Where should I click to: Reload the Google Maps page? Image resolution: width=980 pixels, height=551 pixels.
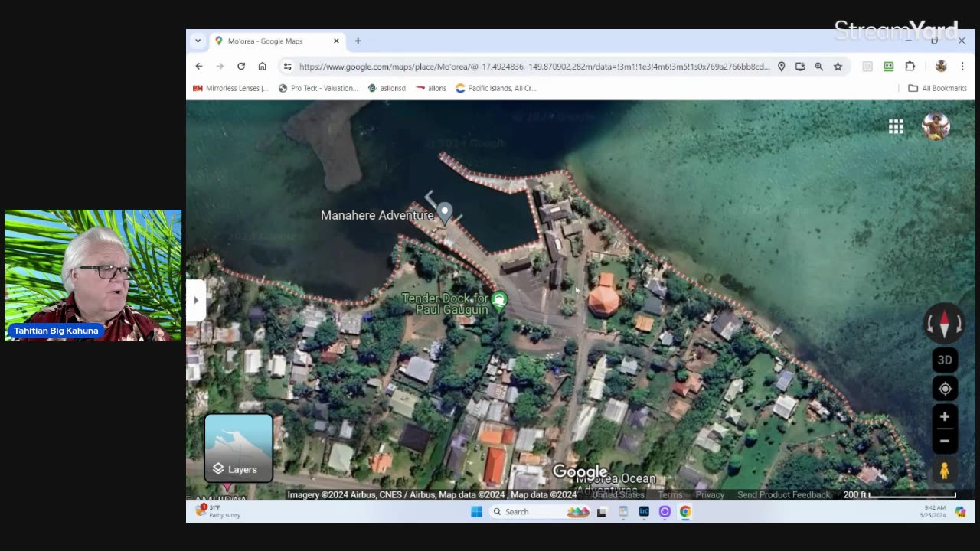point(241,67)
